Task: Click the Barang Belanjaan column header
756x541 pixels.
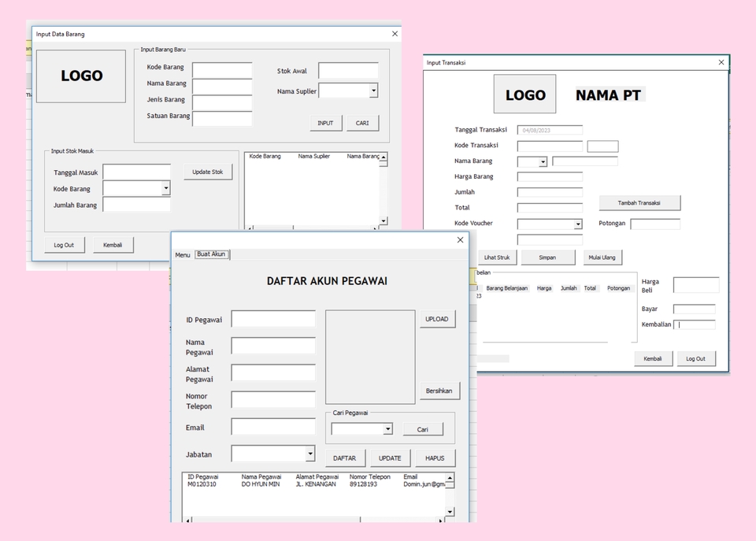Action: coord(506,288)
